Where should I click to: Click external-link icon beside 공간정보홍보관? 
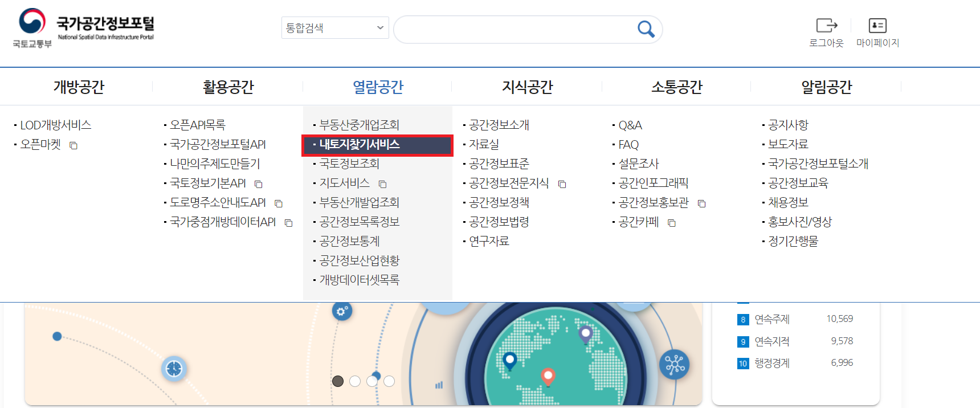coord(702,203)
